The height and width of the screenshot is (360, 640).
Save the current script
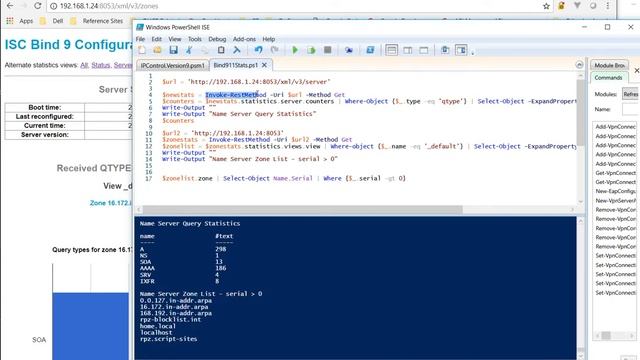tap(173, 50)
